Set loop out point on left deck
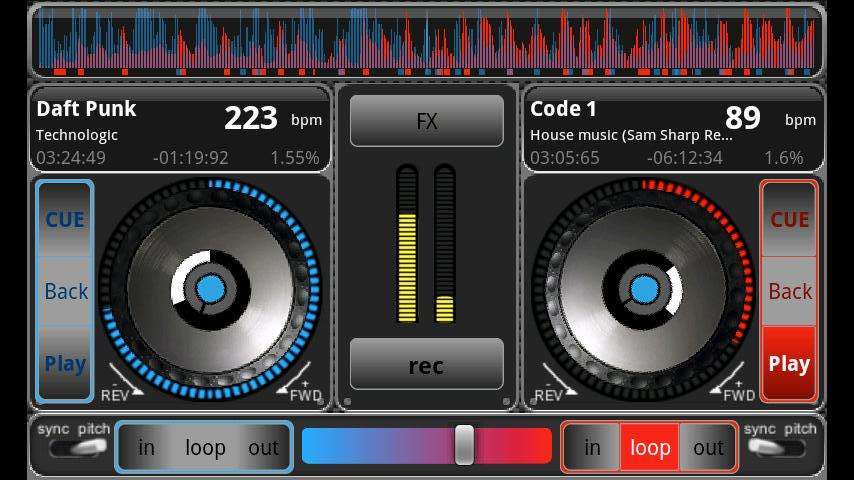The height and width of the screenshot is (480, 854). pyautogui.click(x=263, y=447)
